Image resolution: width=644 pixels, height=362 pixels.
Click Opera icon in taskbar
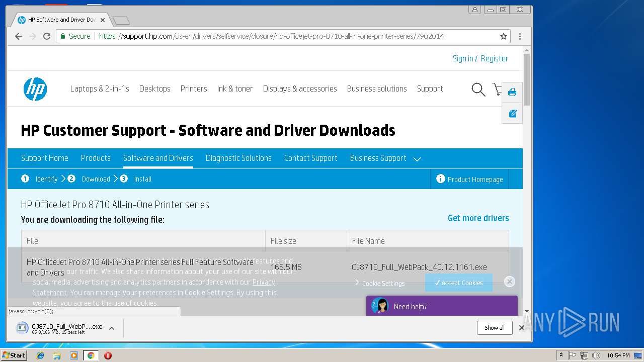[108, 355]
